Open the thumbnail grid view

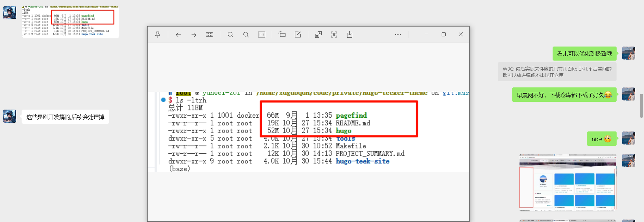[x=209, y=35]
